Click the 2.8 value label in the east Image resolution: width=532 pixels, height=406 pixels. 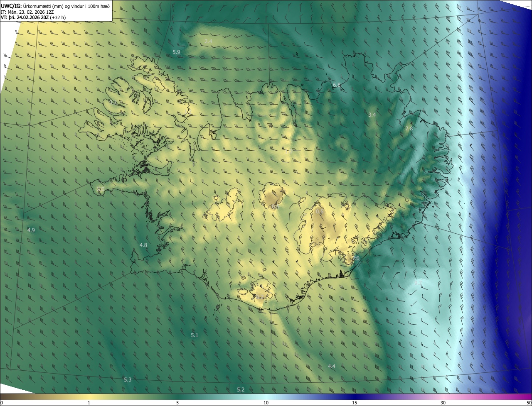tap(409, 129)
